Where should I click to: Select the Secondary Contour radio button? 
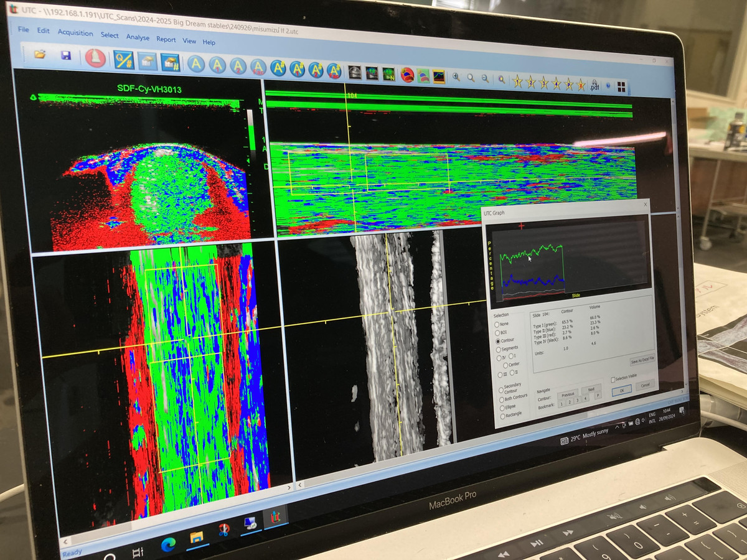[x=501, y=390]
